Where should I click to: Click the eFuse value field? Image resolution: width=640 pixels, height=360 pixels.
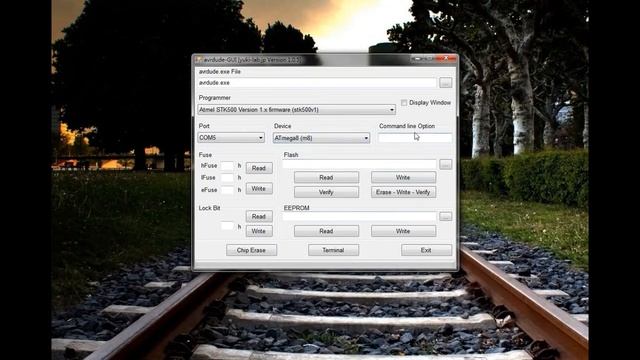click(227, 190)
